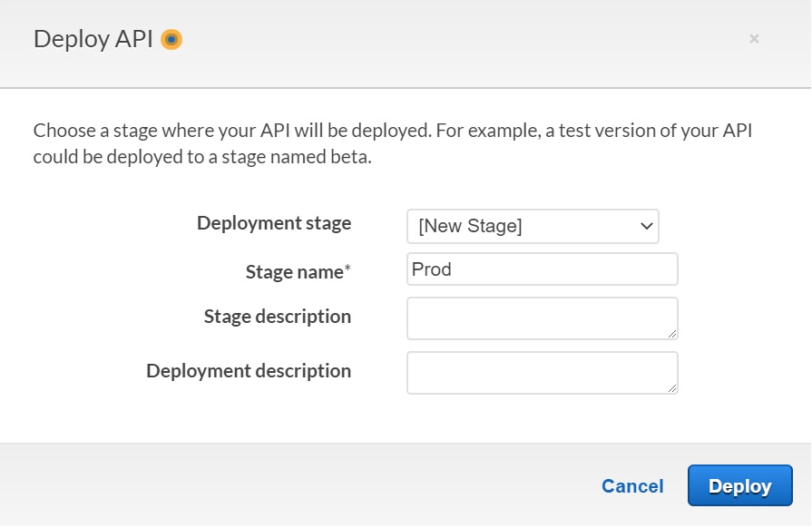
Task: Click the "Stage name" field label
Action: (294, 272)
